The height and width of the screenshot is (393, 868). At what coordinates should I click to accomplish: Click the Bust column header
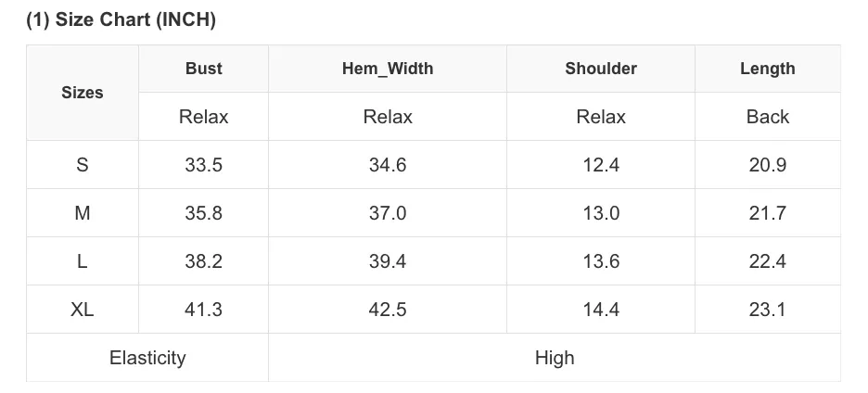(204, 69)
